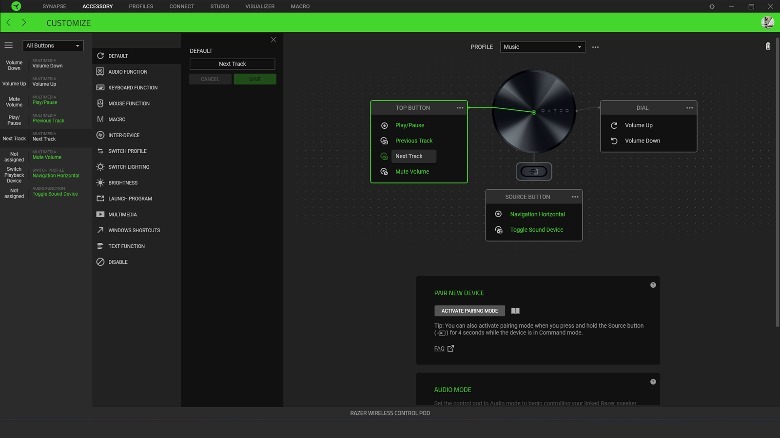Open the Switch Lighting function

point(100,166)
